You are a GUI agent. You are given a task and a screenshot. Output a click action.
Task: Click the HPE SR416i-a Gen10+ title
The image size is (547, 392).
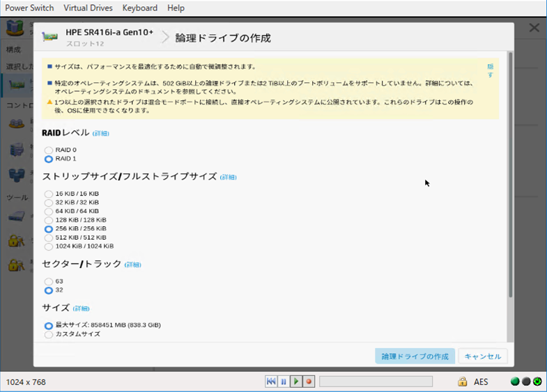[x=109, y=33]
